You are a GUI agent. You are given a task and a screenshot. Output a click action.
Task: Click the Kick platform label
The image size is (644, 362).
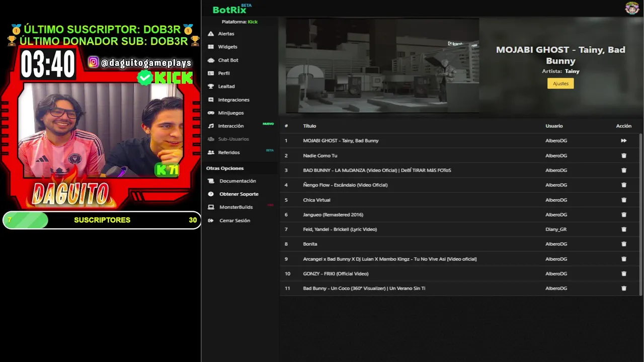tap(253, 22)
